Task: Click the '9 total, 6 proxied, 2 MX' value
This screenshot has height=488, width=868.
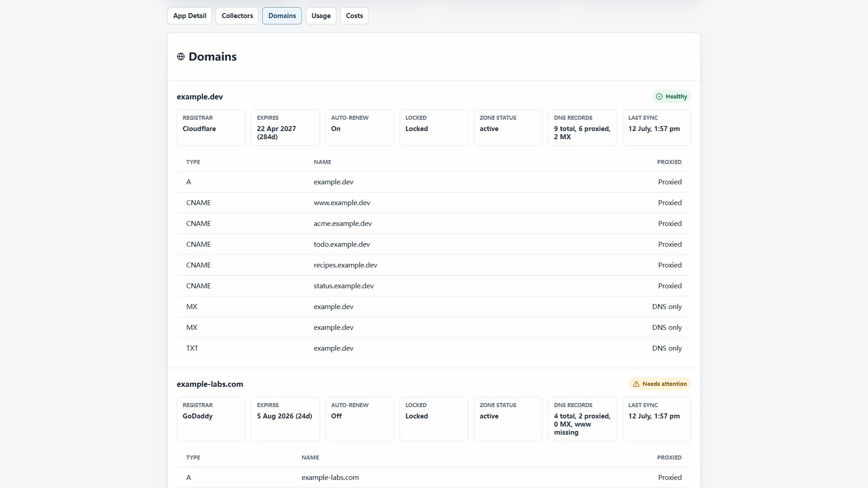Action: click(x=582, y=133)
